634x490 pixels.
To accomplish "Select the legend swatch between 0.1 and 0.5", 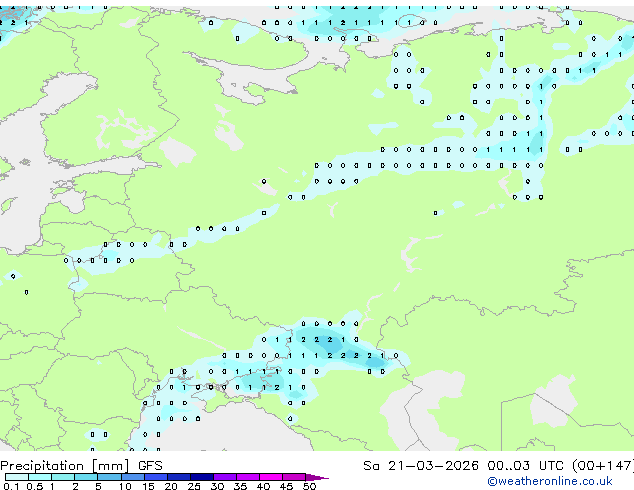I will 17,477.
